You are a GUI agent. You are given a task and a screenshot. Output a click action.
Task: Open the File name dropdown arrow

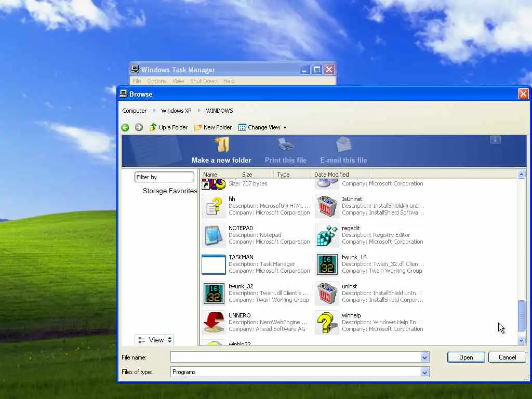pyautogui.click(x=425, y=357)
